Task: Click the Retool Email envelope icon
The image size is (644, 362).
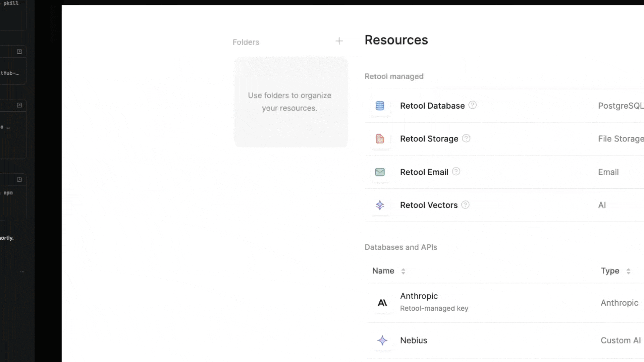Action: coord(380,172)
